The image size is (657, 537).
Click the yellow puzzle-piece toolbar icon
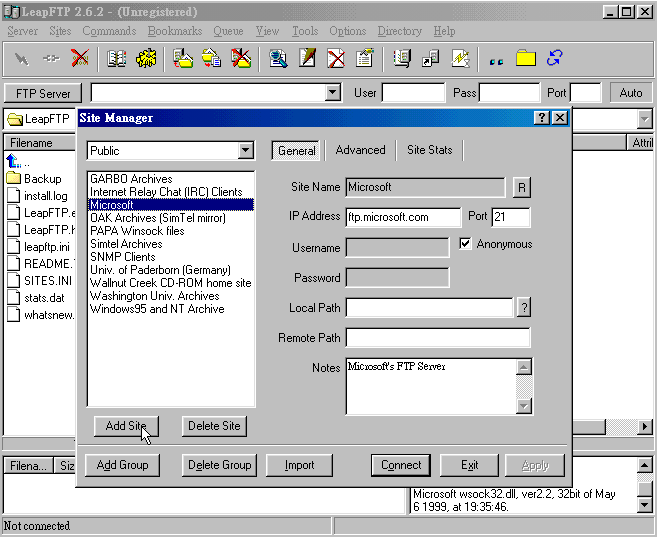coord(146,58)
